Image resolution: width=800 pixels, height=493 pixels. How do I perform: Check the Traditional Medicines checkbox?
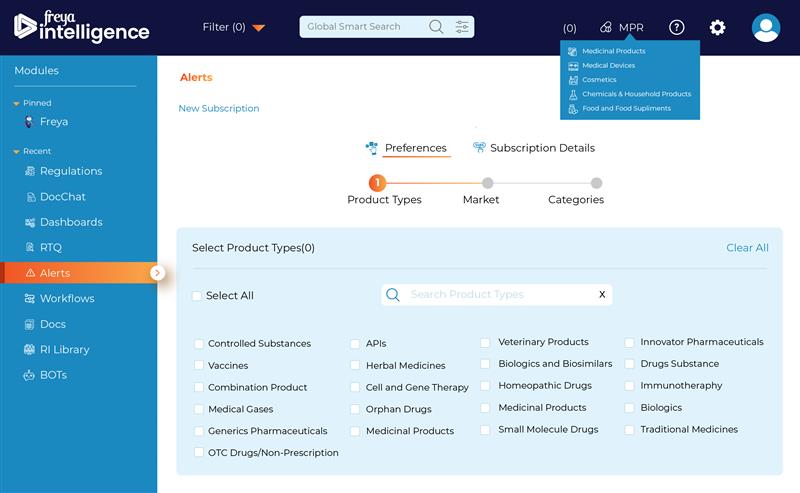point(630,430)
